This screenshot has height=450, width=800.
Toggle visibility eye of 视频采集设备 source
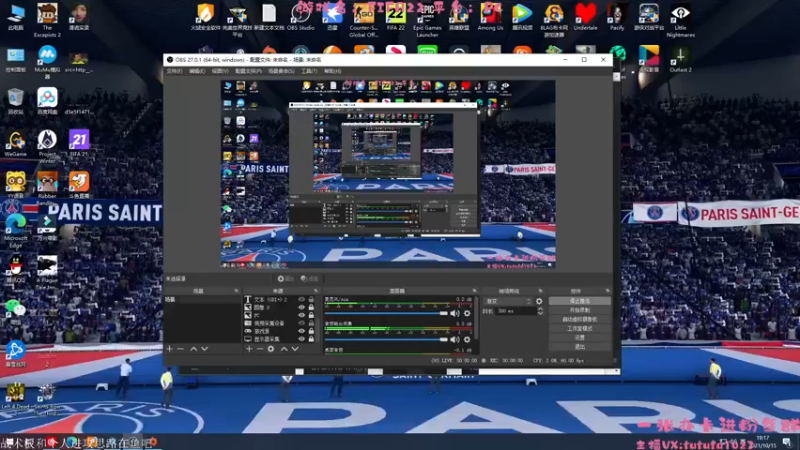click(302, 323)
